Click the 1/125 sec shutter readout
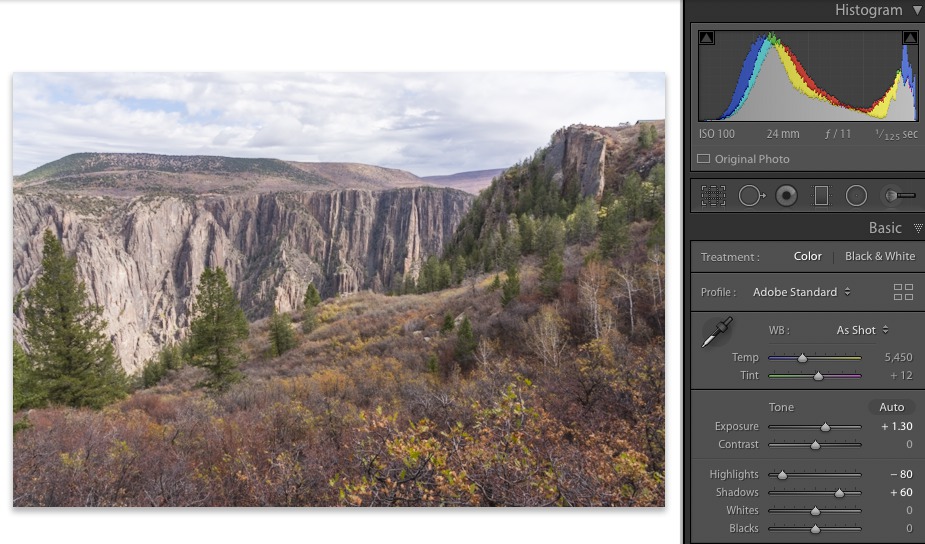925x544 pixels. pyautogui.click(x=896, y=135)
